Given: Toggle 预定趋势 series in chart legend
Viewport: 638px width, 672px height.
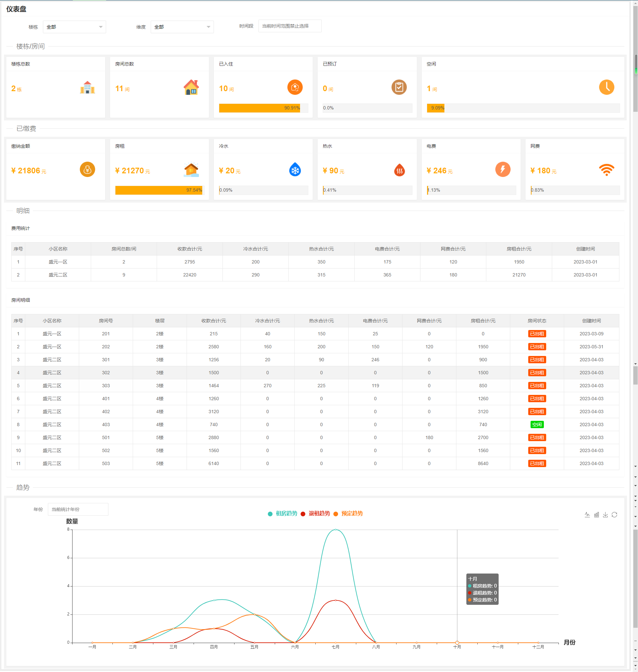Looking at the screenshot, I should (x=348, y=514).
